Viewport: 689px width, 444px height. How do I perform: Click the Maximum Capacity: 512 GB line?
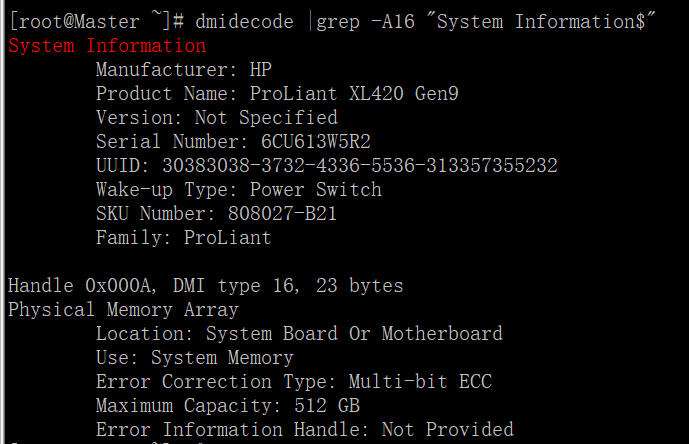pyautogui.click(x=227, y=405)
